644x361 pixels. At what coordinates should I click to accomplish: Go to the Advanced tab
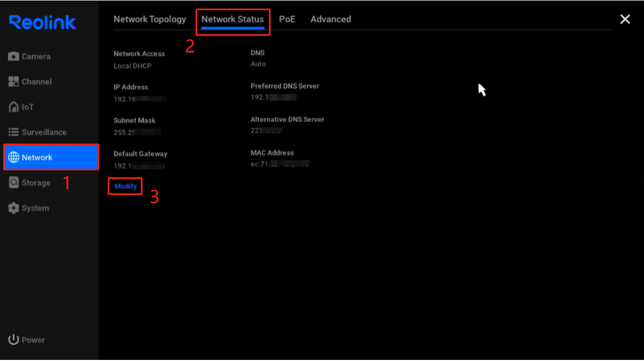[331, 19]
